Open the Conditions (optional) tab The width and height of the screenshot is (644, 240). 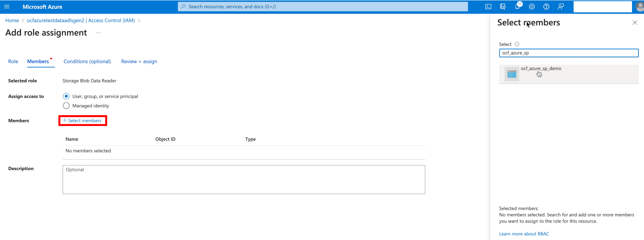click(87, 61)
